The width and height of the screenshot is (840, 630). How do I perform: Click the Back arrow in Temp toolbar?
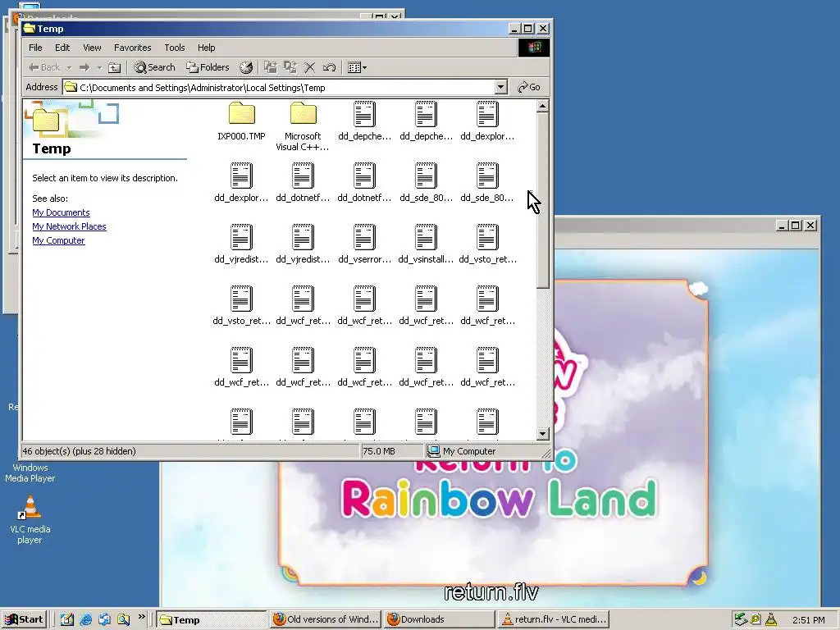point(44,67)
